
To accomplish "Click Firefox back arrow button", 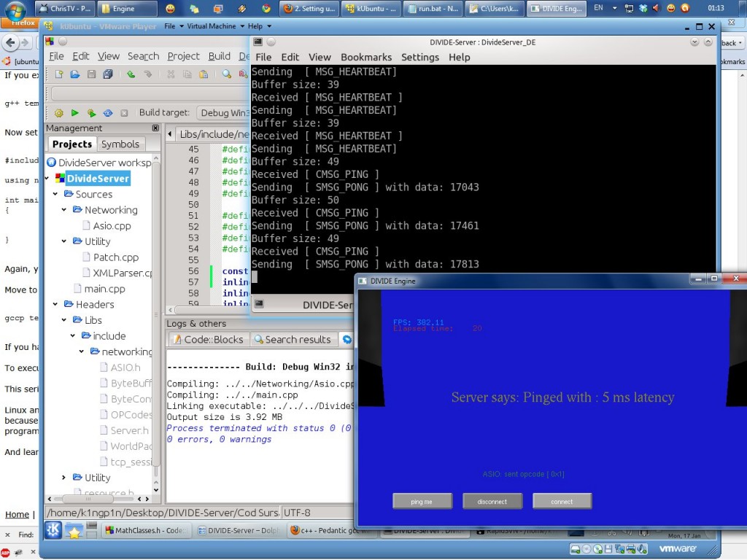I will (9, 43).
